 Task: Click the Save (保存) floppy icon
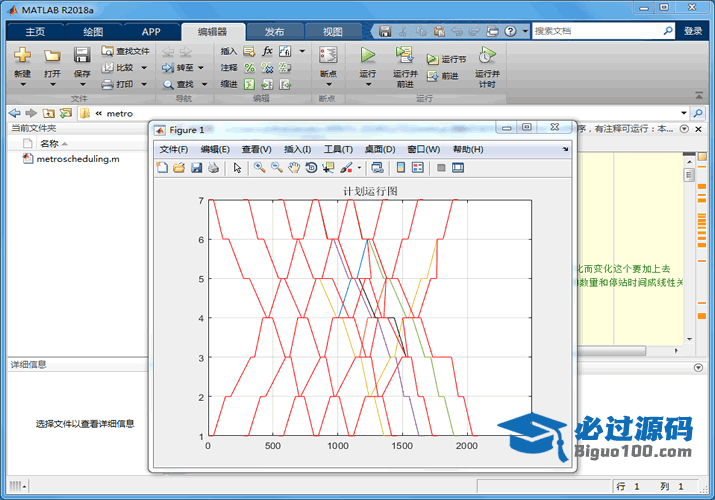[82, 55]
